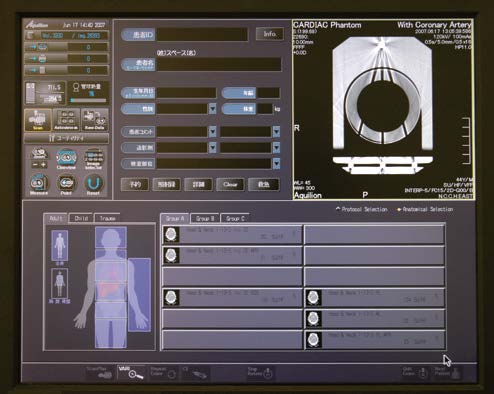This screenshot has width=494, height=394.
Task: Select the Scan mode icon
Action: coord(38,120)
